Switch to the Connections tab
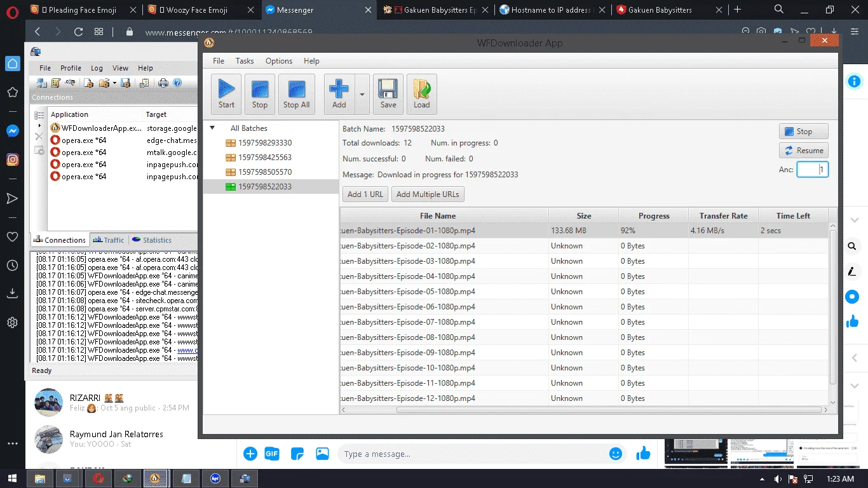Image resolution: width=868 pixels, height=488 pixels. (60, 240)
